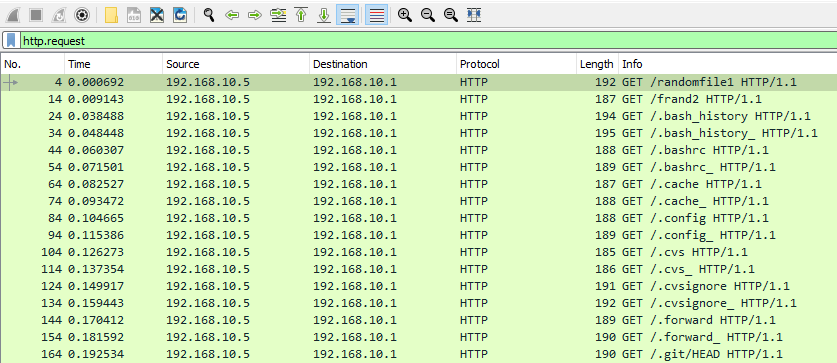Jump to the first packet
Screen dimensions: 837x363
pyautogui.click(x=301, y=15)
